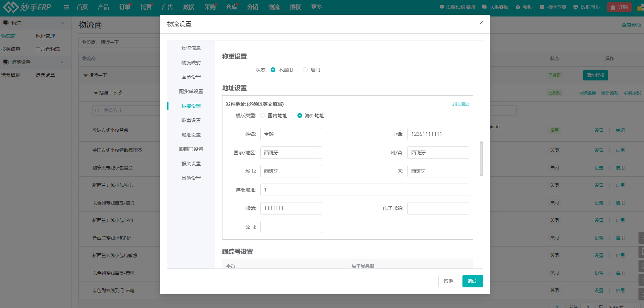Click the edit pencil next to 摆渡一下

click(x=121, y=93)
